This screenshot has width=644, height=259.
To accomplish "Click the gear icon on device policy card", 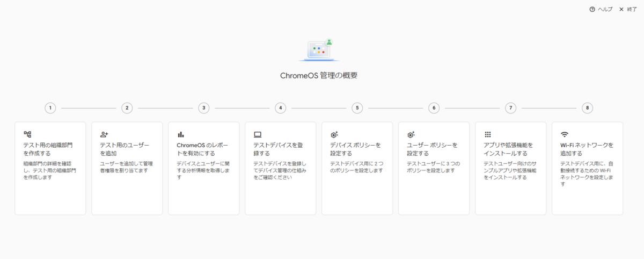I will point(334,134).
